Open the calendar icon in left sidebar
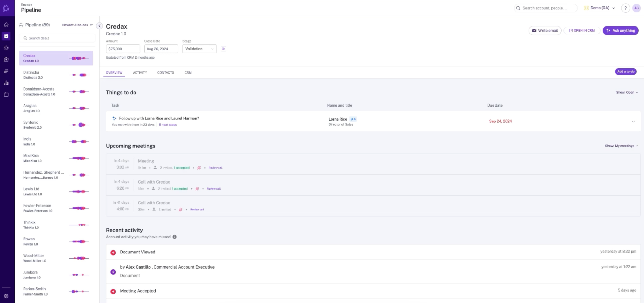644x303 pixels. (x=6, y=94)
